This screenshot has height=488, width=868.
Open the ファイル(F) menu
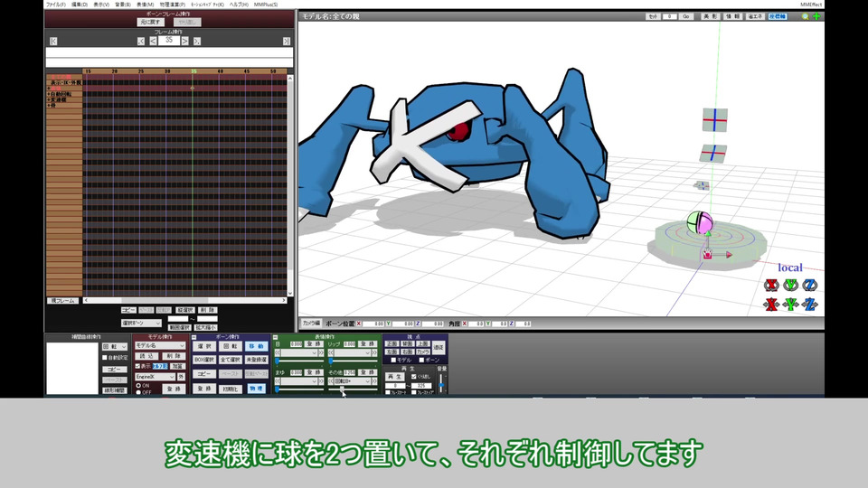click(x=56, y=5)
